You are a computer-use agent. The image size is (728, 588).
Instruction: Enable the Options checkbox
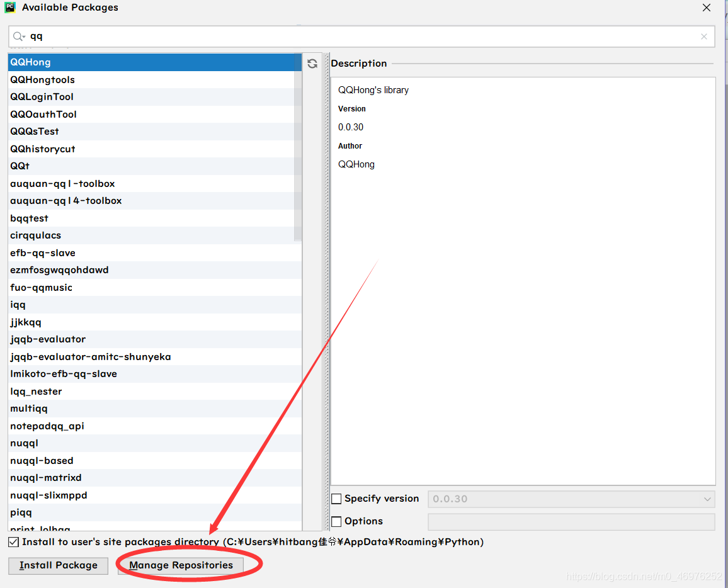pos(336,522)
